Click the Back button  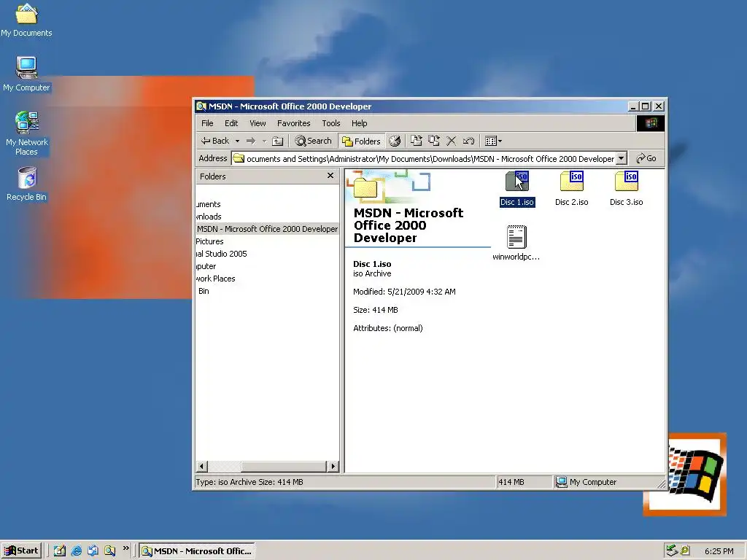coord(215,141)
